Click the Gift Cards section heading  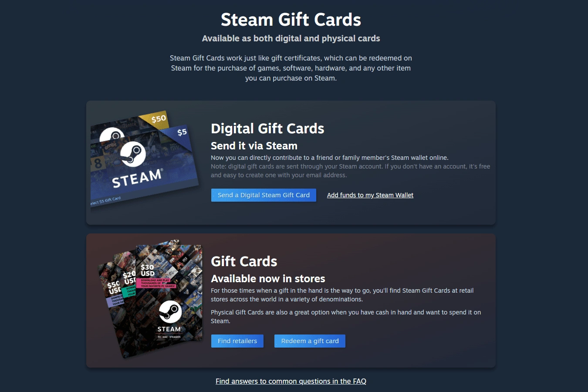point(244,261)
